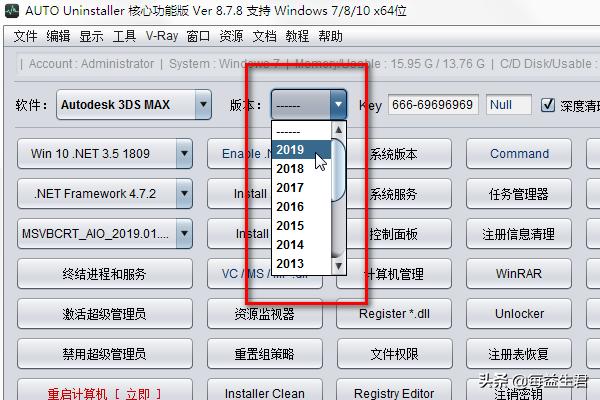
Task: Select version 2017 from the list
Action: pos(301,188)
